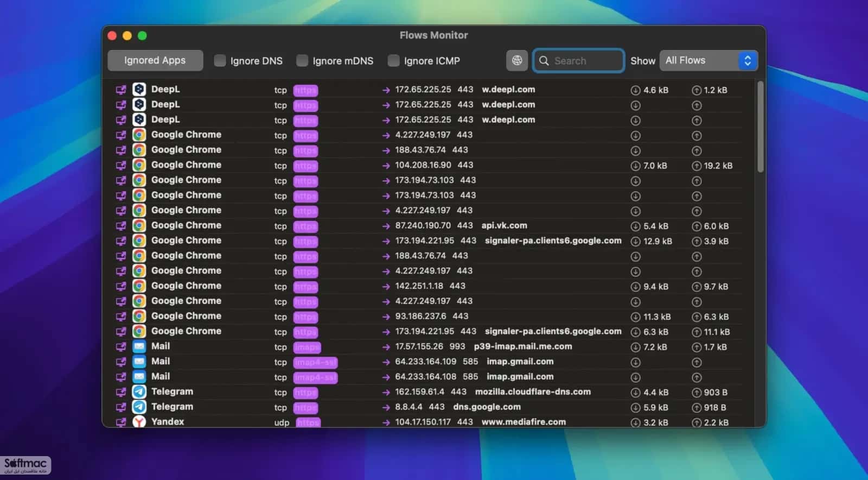
Task: Click the download icon beside 7.0 kB
Action: pyautogui.click(x=635, y=166)
